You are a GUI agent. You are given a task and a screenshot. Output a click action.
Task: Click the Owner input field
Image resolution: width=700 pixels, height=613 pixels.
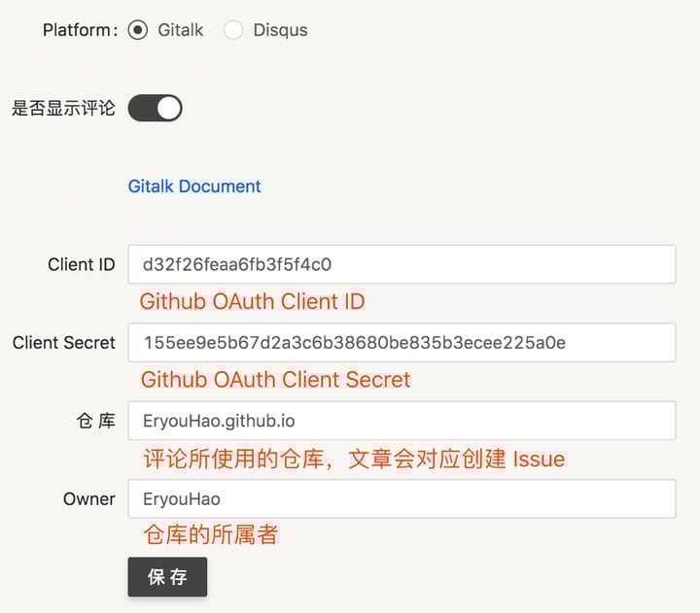402,498
